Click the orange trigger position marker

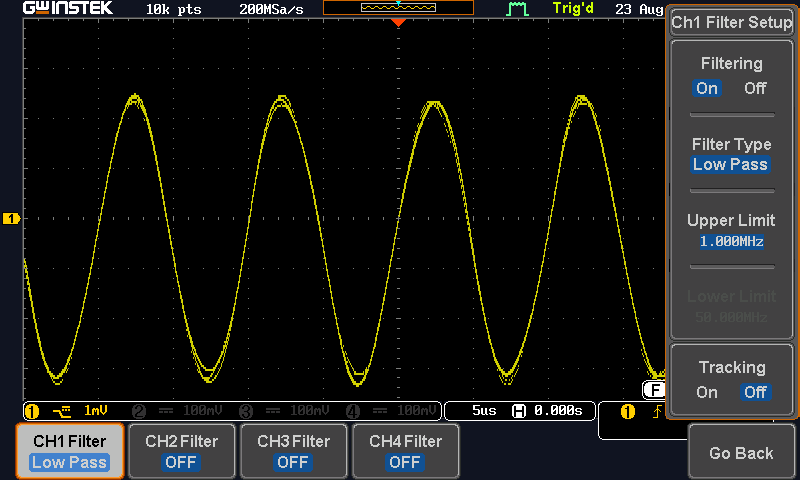[x=398, y=22]
